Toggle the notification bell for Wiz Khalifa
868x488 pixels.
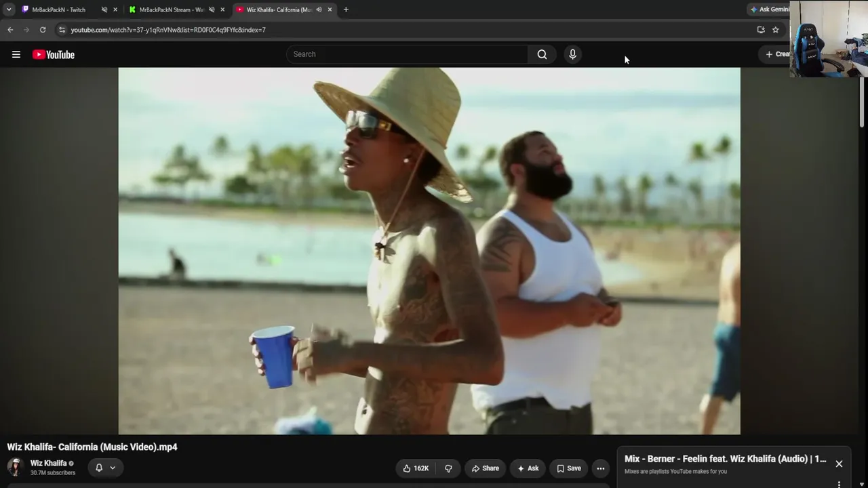99,468
